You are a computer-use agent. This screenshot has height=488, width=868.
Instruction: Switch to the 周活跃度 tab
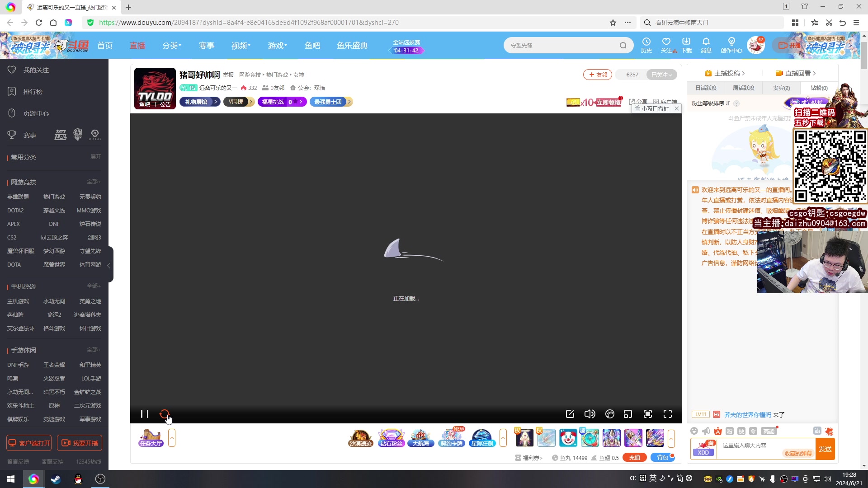(x=744, y=88)
